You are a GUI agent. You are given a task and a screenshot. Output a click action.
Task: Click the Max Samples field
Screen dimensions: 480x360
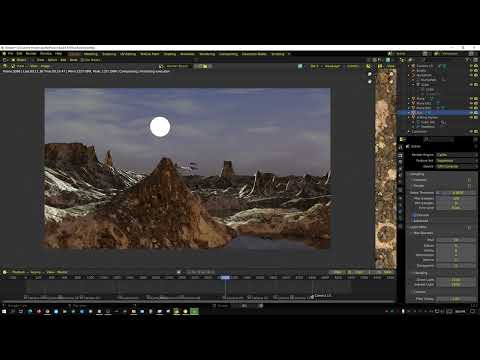click(457, 198)
